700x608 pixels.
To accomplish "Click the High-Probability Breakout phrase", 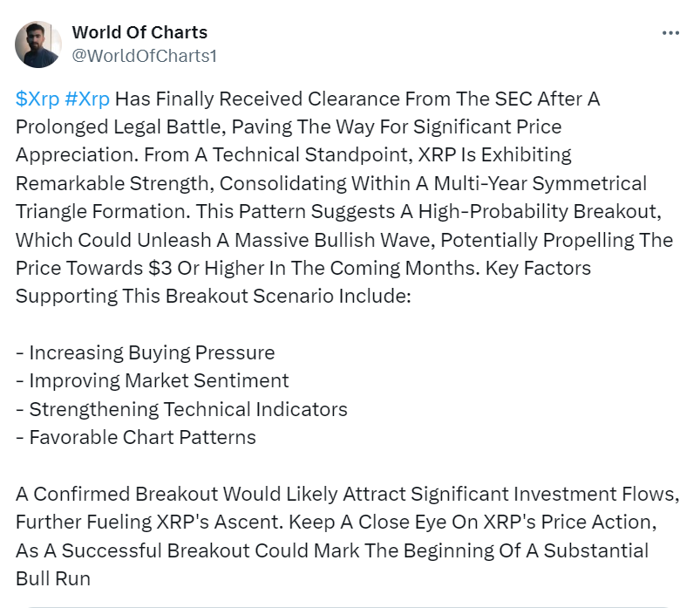I will click(540, 212).
